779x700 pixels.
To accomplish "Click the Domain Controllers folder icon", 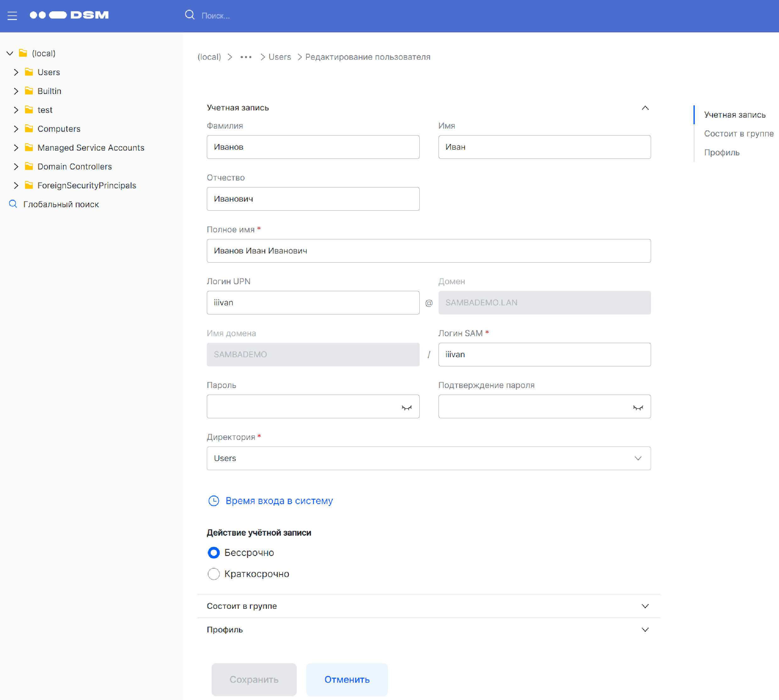I will click(x=29, y=166).
